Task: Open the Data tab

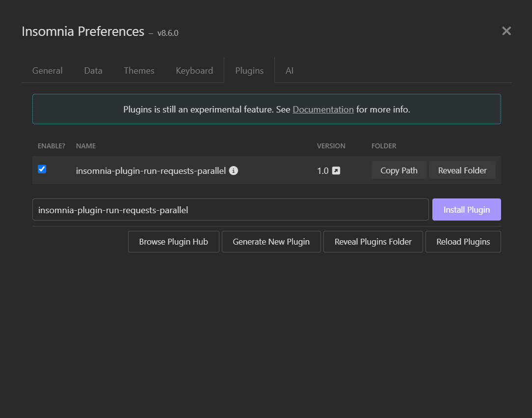Action: pyautogui.click(x=93, y=71)
